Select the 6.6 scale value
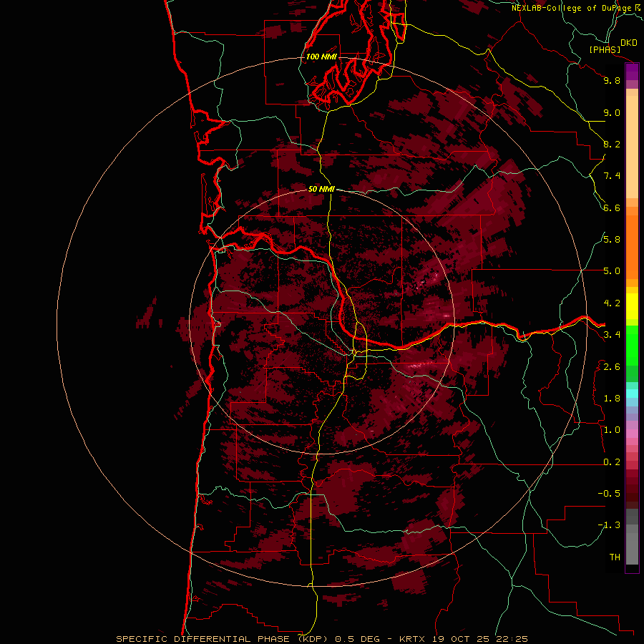 coord(612,208)
